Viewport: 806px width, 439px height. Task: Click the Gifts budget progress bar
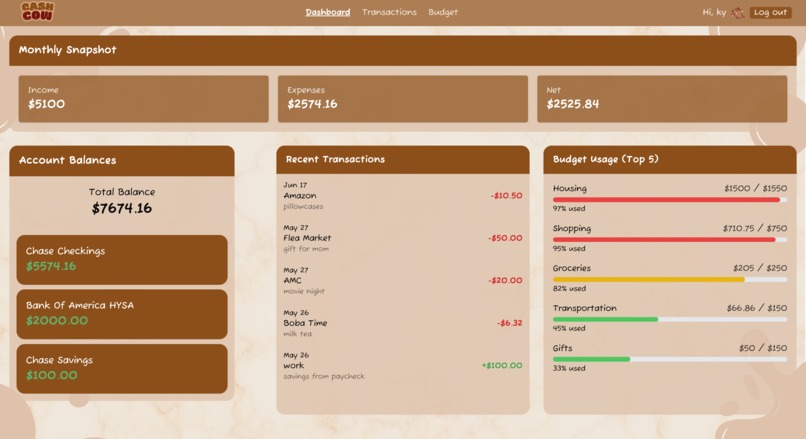pyautogui.click(x=670, y=359)
